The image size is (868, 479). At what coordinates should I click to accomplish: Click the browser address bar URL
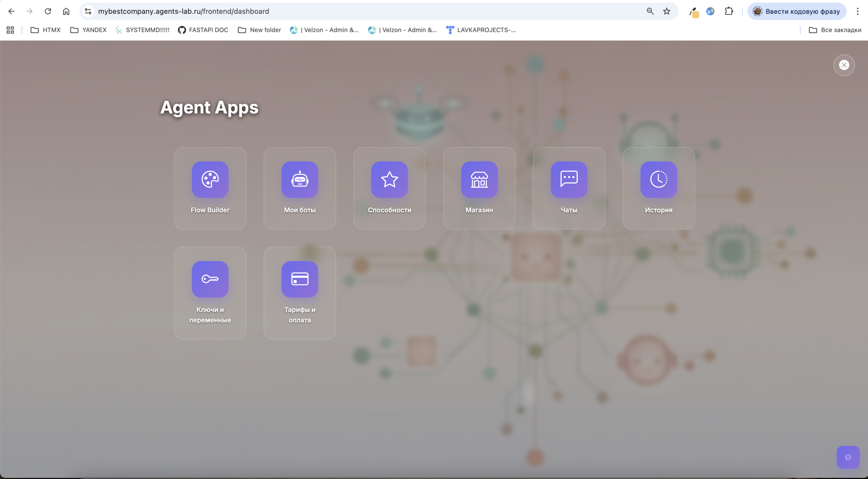click(183, 11)
